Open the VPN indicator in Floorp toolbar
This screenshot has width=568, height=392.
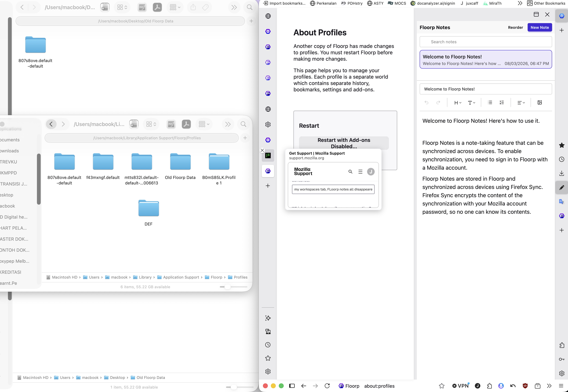click(x=461, y=386)
